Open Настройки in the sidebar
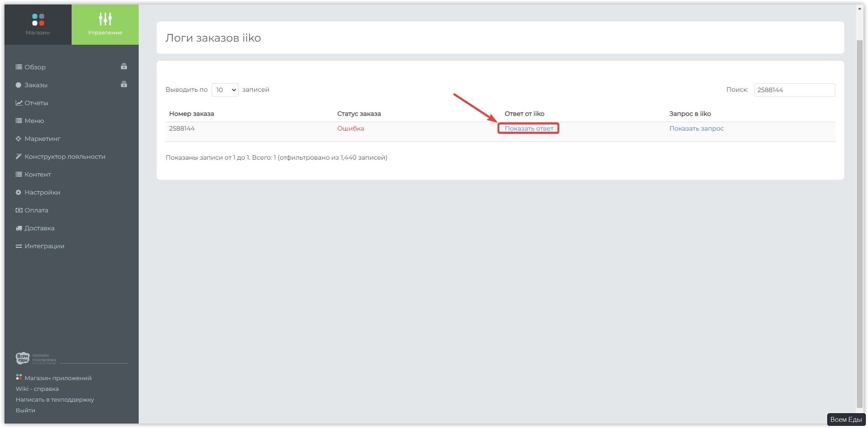 click(43, 192)
